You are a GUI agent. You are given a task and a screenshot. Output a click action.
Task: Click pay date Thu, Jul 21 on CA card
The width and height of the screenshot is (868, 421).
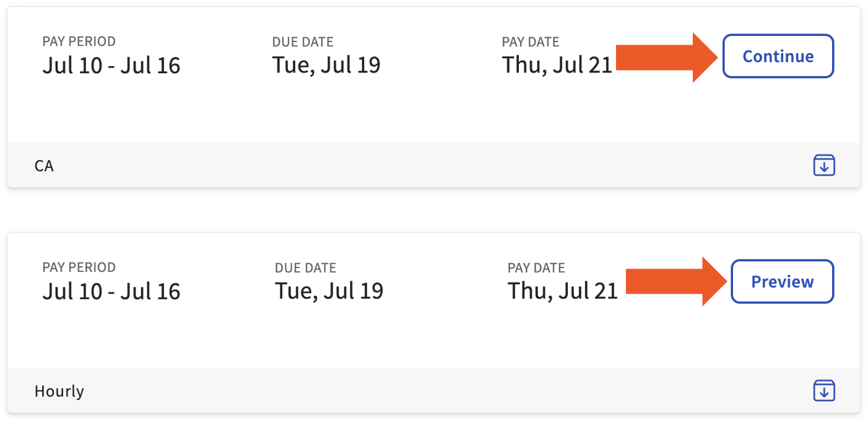tap(556, 64)
